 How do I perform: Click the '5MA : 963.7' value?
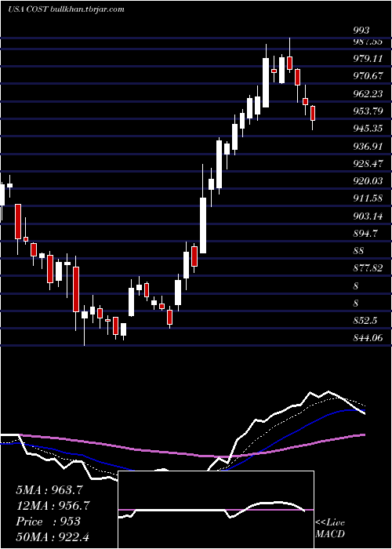pyautogui.click(x=49, y=490)
